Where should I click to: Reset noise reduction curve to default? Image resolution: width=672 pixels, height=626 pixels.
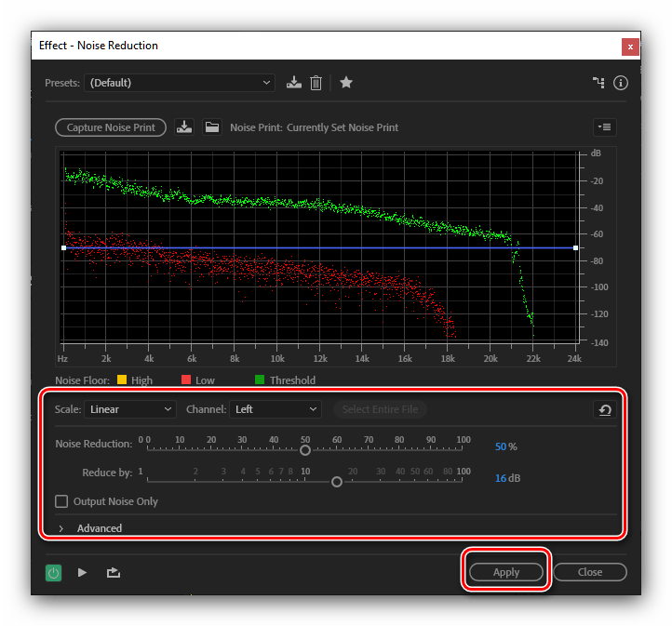tap(605, 410)
